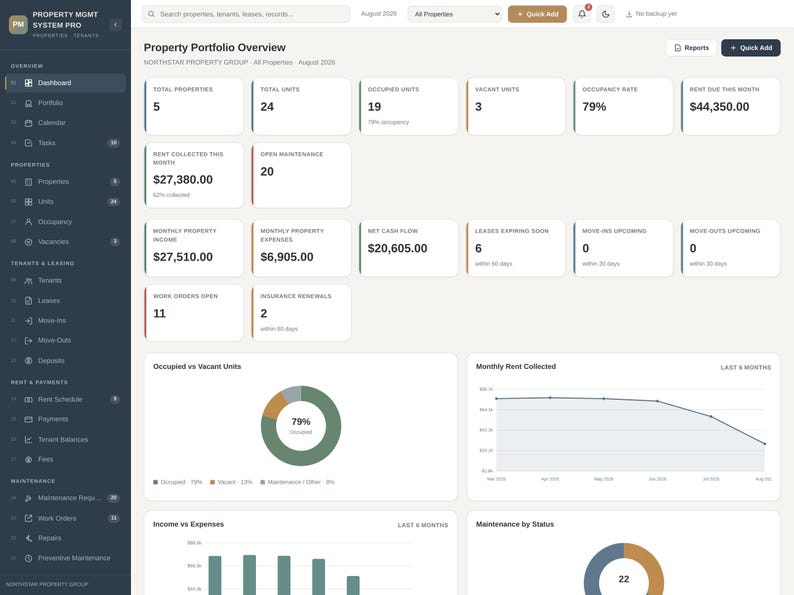Open the Work Orders icon

click(x=28, y=518)
